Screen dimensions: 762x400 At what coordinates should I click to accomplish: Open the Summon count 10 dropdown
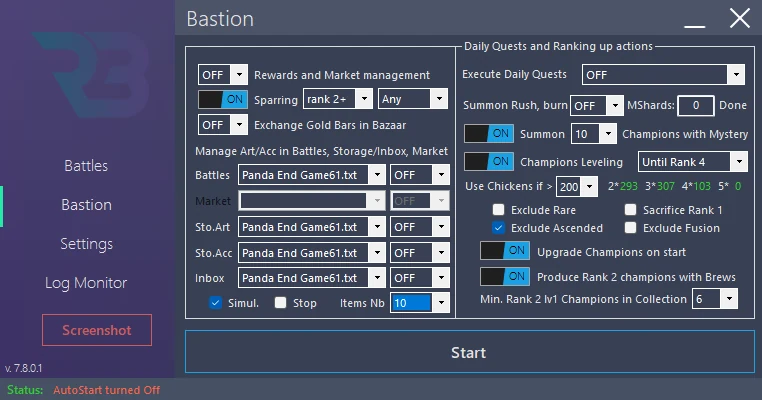pyautogui.click(x=593, y=134)
